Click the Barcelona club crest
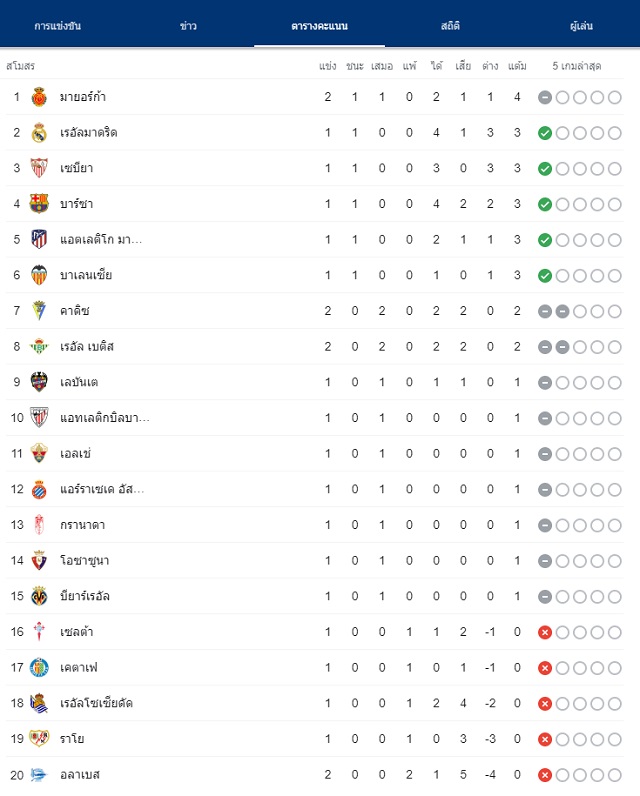Image resolution: width=640 pixels, height=796 pixels. click(x=39, y=204)
